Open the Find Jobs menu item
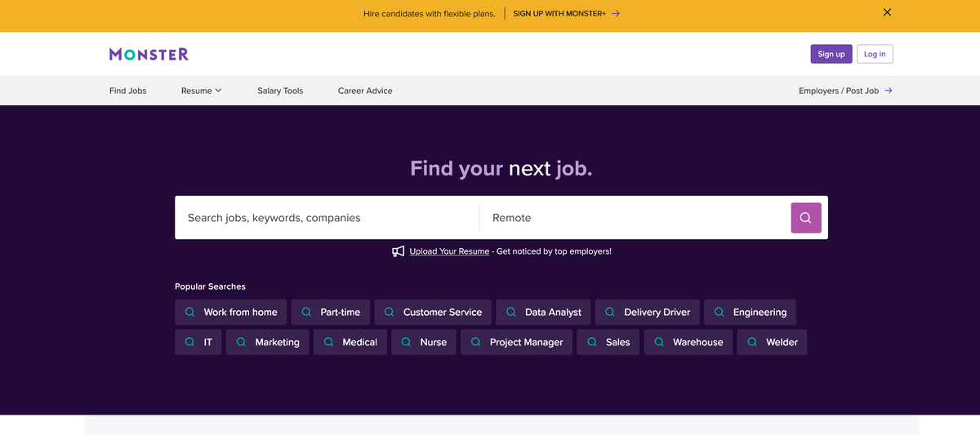This screenshot has height=435, width=980. [128, 91]
